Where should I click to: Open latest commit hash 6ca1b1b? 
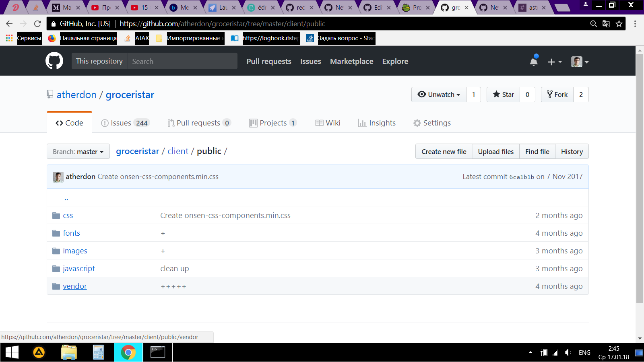[x=522, y=177]
